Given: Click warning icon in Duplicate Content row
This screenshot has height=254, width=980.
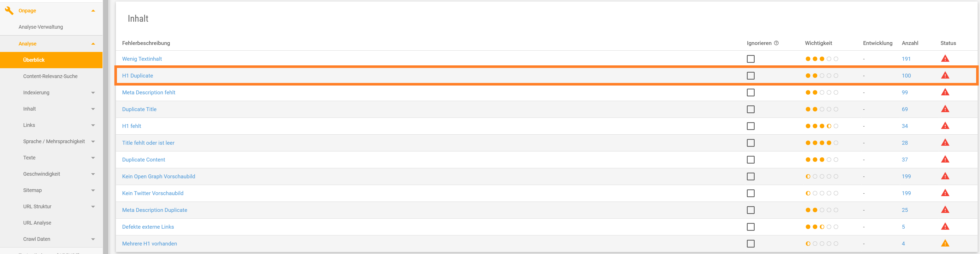Looking at the screenshot, I should [945, 160].
